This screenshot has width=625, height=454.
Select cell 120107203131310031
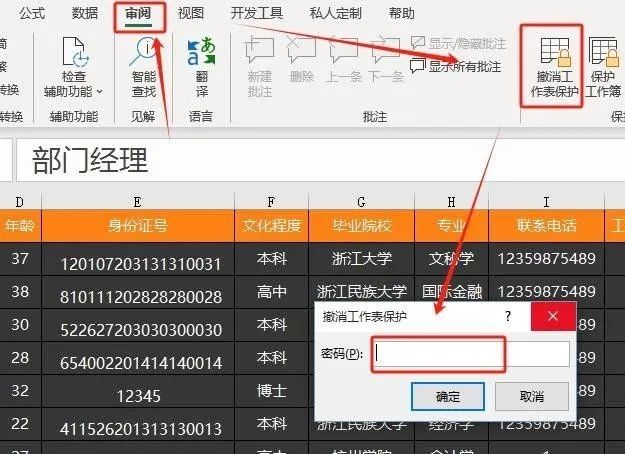(138, 259)
